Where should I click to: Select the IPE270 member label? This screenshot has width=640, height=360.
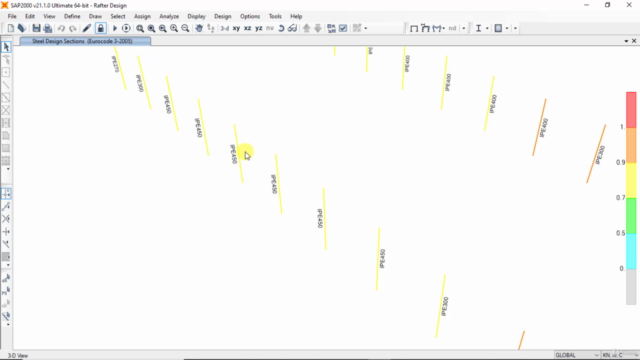click(116, 64)
